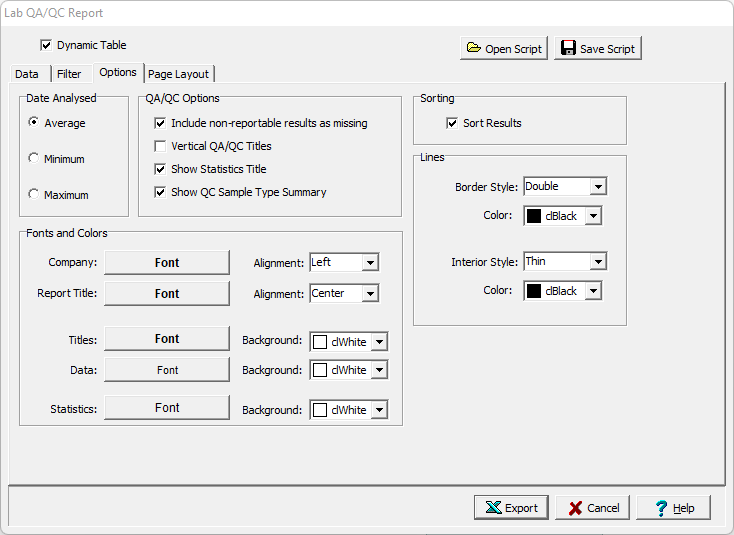Click the Save Script floppy disk button
The height and width of the screenshot is (535, 734).
[597, 48]
